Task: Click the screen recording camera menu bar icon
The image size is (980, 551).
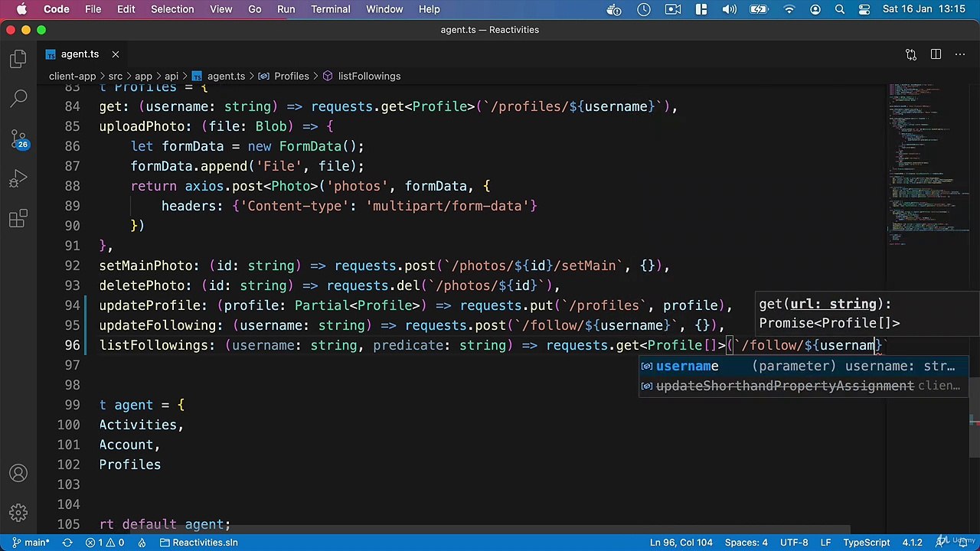Action: pyautogui.click(x=673, y=9)
